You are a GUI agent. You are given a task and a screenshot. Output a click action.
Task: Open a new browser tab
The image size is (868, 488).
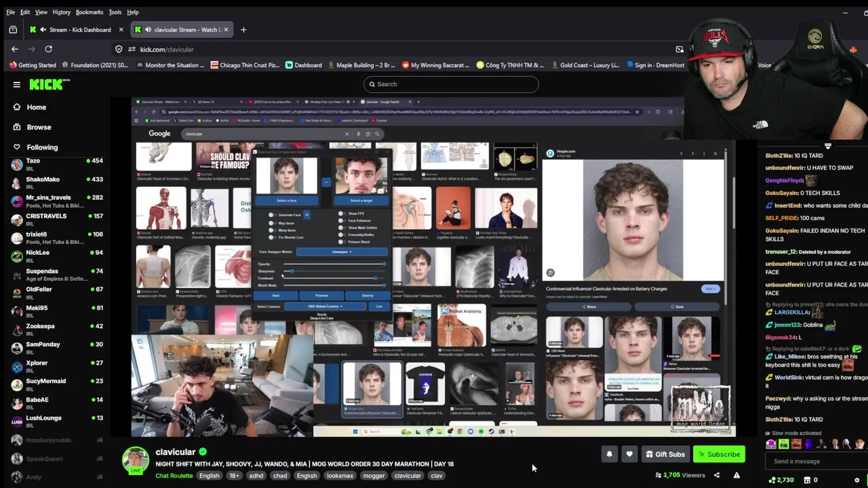(243, 30)
